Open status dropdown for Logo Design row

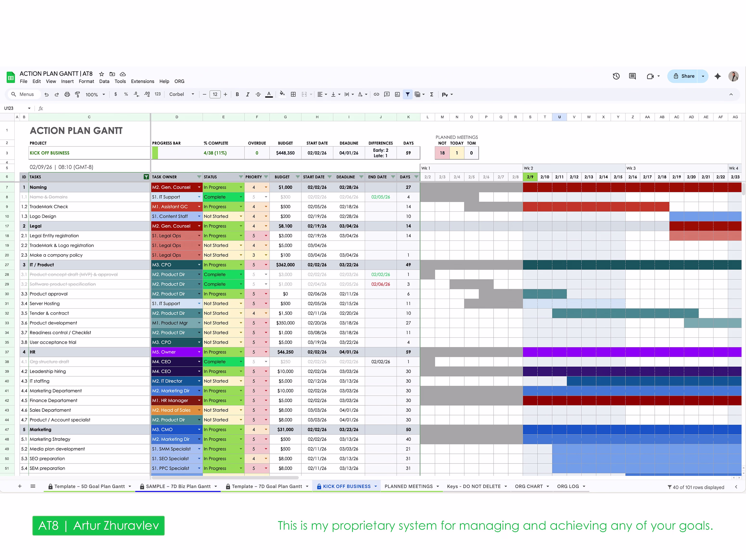tap(241, 216)
